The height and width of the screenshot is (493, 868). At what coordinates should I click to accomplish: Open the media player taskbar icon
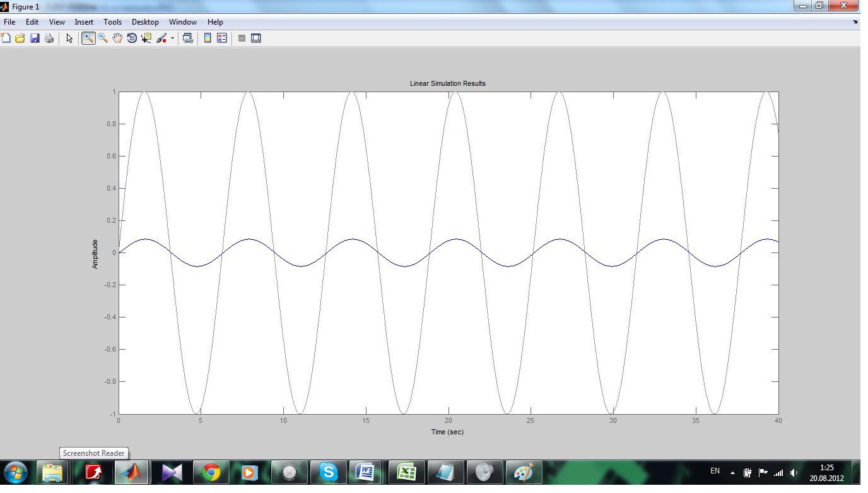[250, 472]
